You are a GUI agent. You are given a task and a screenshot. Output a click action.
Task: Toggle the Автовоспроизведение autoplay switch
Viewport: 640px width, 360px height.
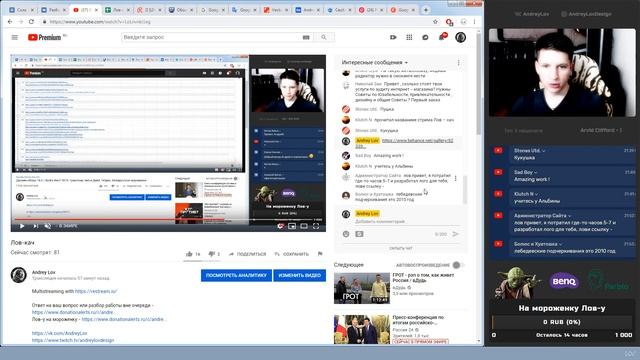[x=457, y=265]
